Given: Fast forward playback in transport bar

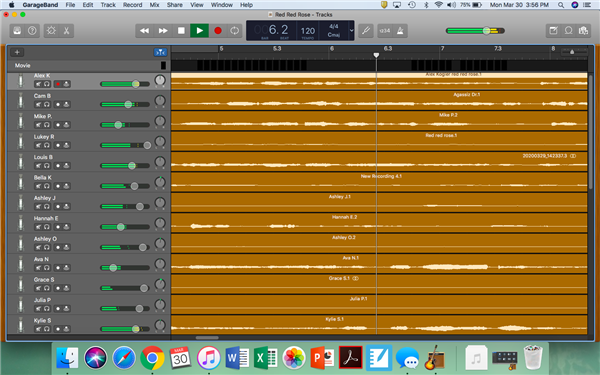Looking at the screenshot, I should (163, 31).
